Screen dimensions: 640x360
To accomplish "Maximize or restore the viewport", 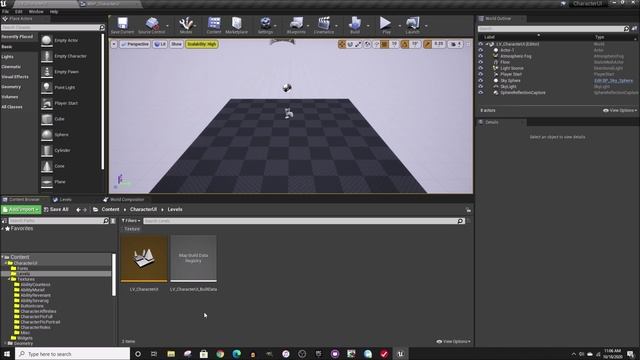I will [x=468, y=44].
